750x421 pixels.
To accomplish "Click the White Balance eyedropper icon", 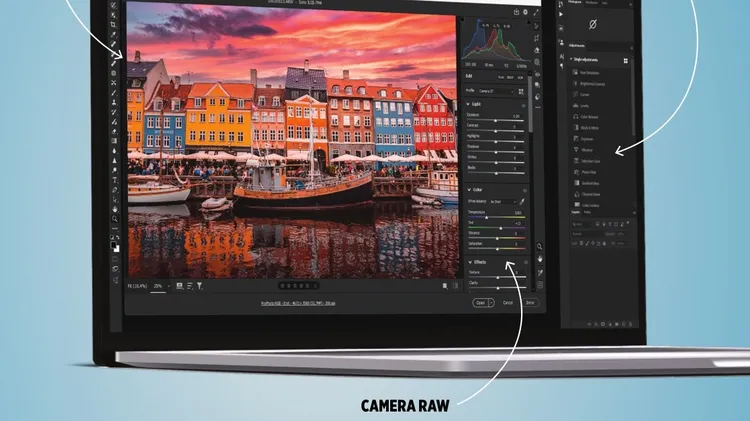I will (x=521, y=202).
